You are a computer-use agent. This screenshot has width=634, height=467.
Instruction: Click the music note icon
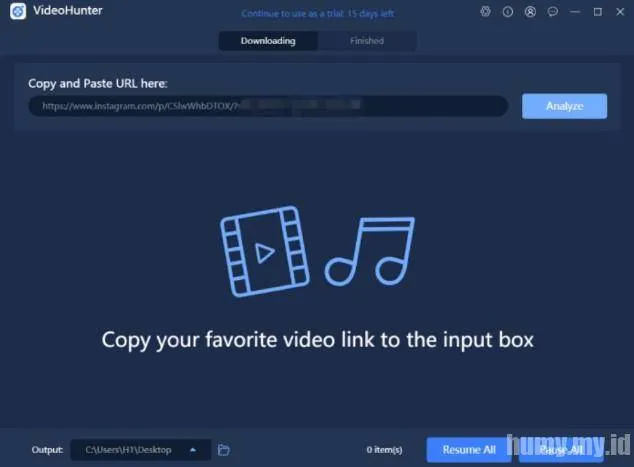pyautogui.click(x=370, y=252)
